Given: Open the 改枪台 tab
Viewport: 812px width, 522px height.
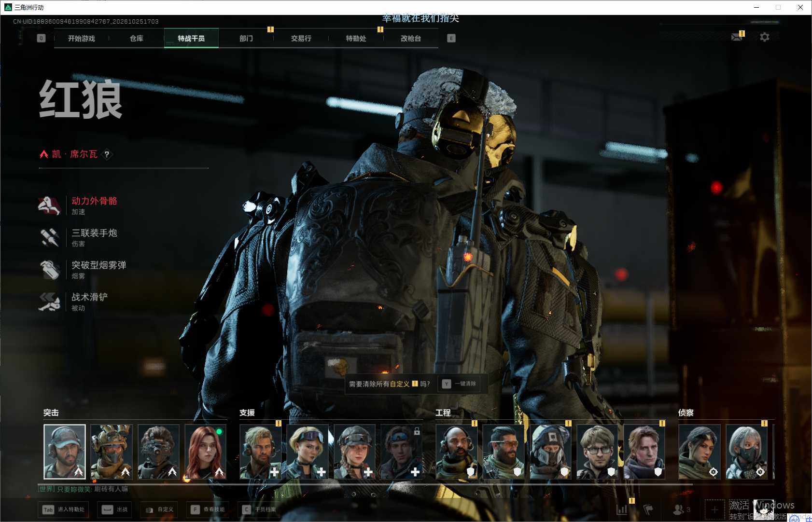Looking at the screenshot, I should [x=411, y=38].
